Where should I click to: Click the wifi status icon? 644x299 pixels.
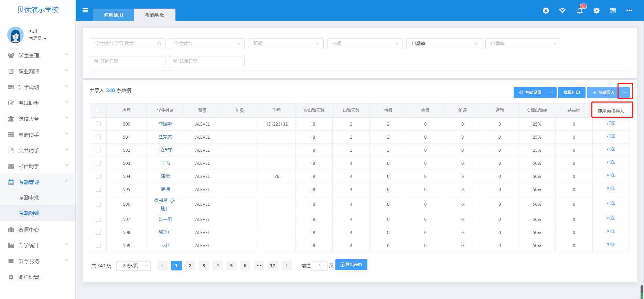[562, 11]
